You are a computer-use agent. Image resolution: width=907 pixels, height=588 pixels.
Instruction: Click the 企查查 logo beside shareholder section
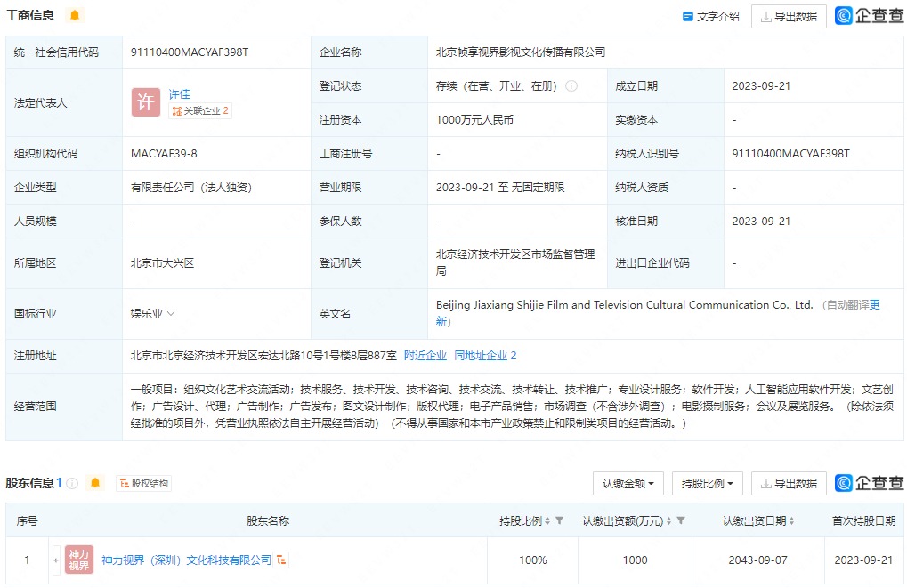pos(869,483)
